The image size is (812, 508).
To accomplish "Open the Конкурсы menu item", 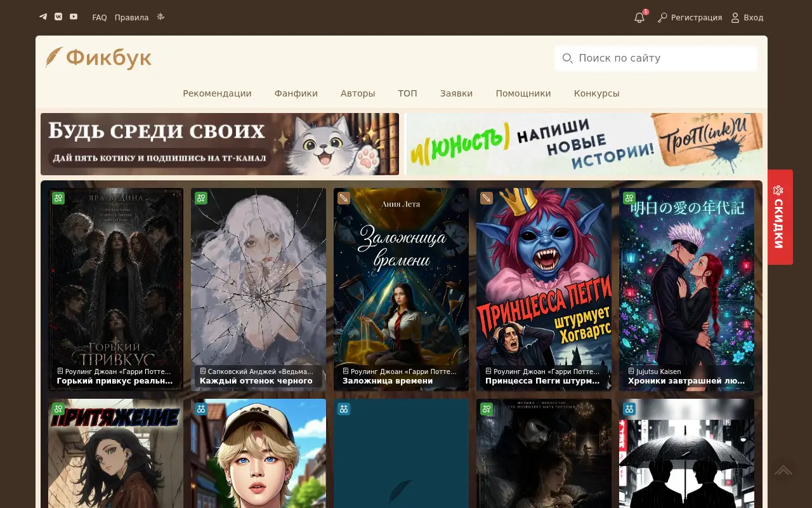I will 597,93.
